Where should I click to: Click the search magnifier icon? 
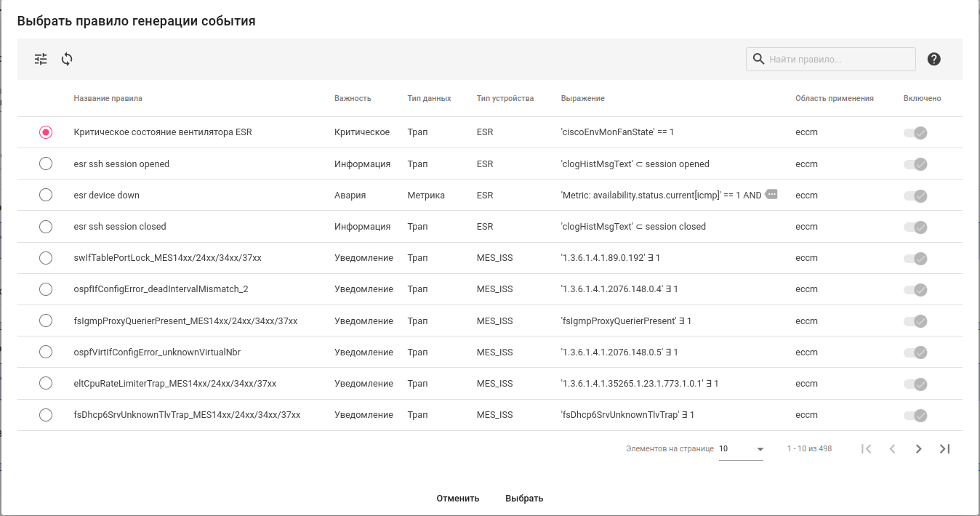click(758, 60)
